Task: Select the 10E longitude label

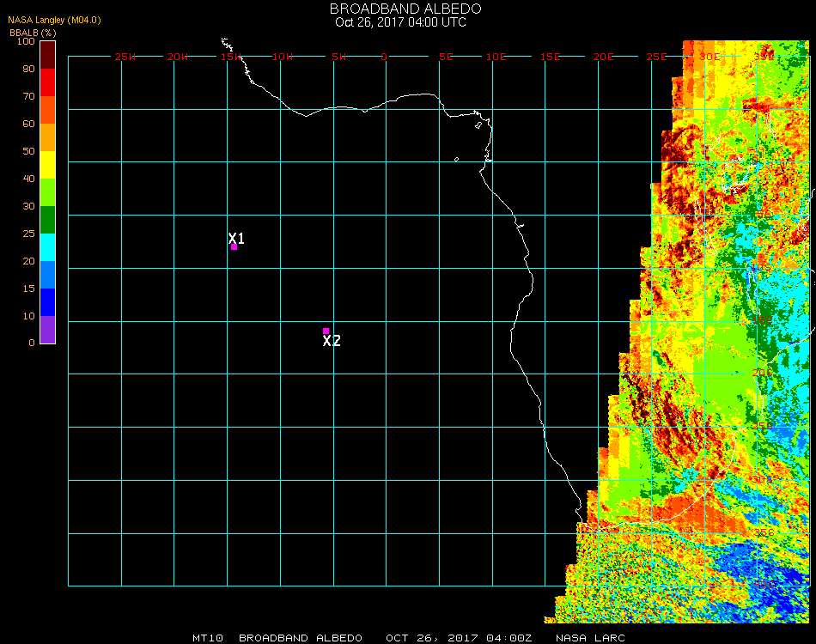Action: pos(496,57)
